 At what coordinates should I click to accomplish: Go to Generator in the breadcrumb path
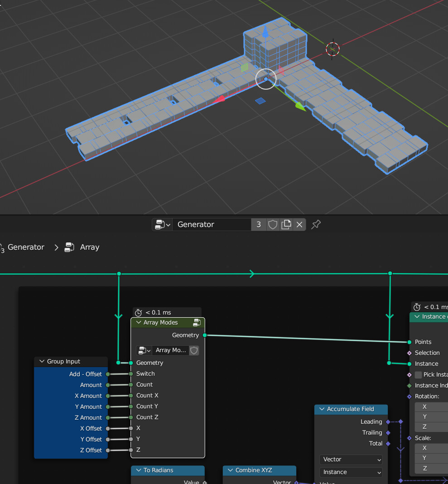(26, 247)
